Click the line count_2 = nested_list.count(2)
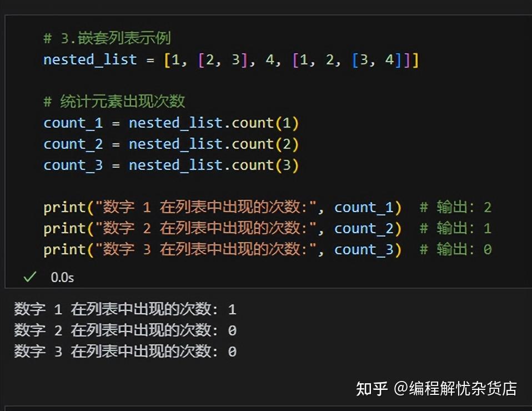Image resolution: width=532 pixels, height=411 pixels. (x=171, y=144)
